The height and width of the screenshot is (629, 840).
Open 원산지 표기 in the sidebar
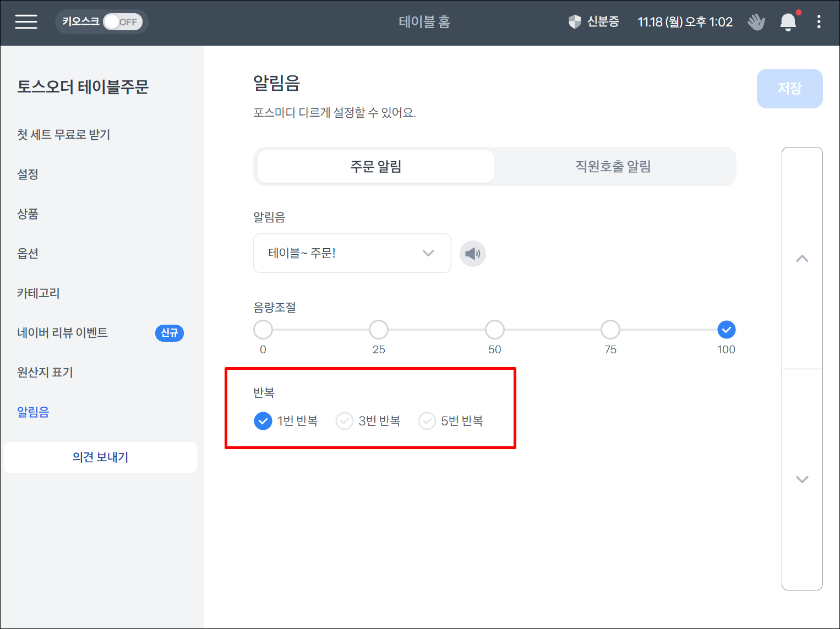coord(45,373)
